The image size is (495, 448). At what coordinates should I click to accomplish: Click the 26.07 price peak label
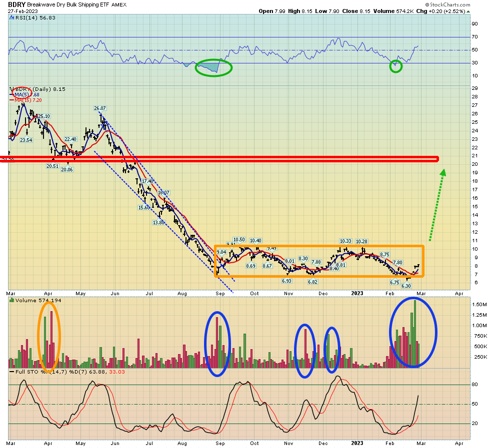[x=100, y=108]
